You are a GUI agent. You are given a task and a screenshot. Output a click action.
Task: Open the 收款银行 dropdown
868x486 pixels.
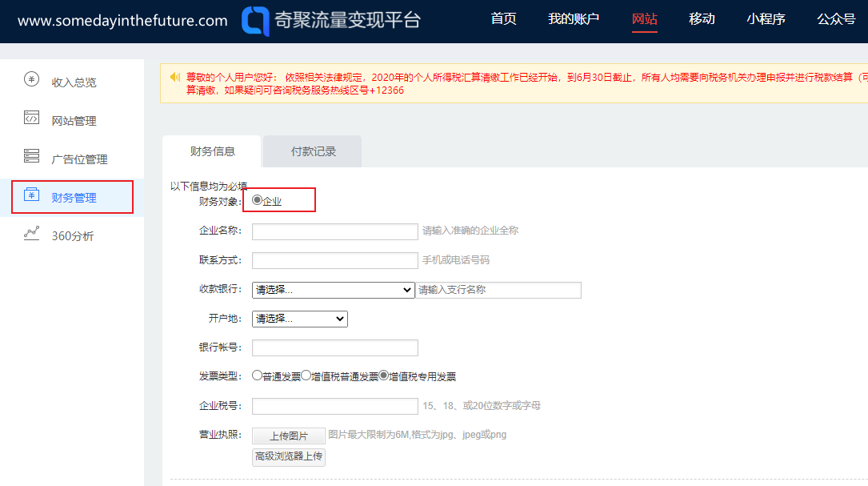[332, 290]
